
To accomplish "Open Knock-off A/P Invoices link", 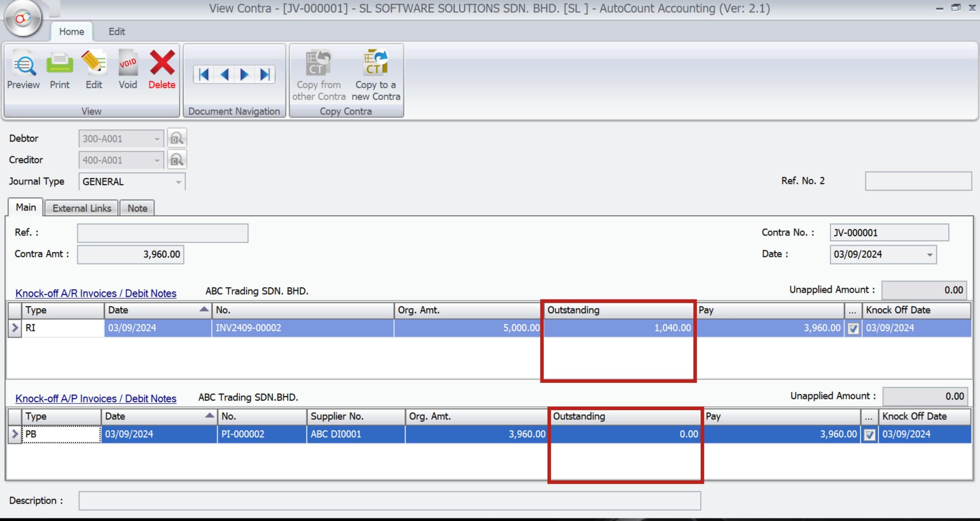I will 96,399.
